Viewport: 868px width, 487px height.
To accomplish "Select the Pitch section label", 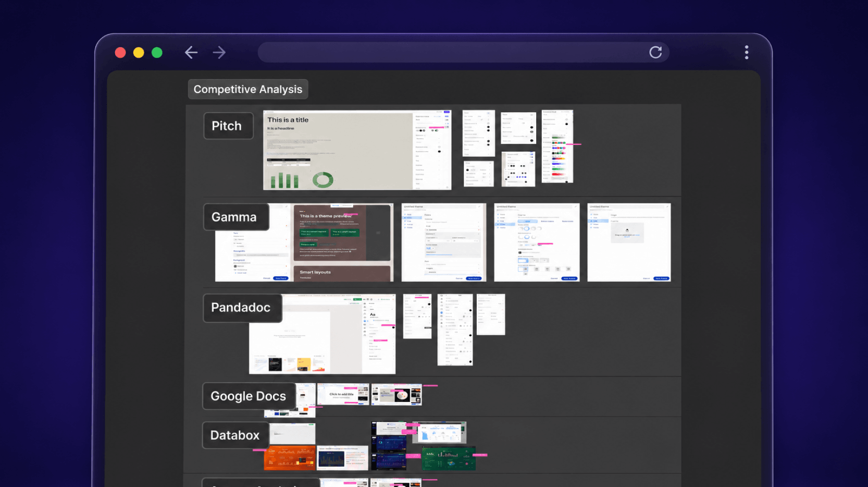I will 228,126.
